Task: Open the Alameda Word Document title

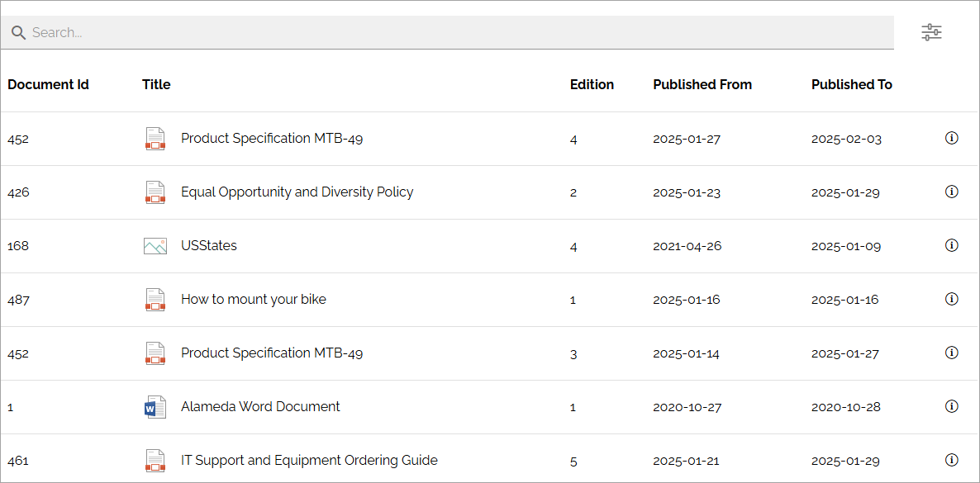Action: [260, 407]
